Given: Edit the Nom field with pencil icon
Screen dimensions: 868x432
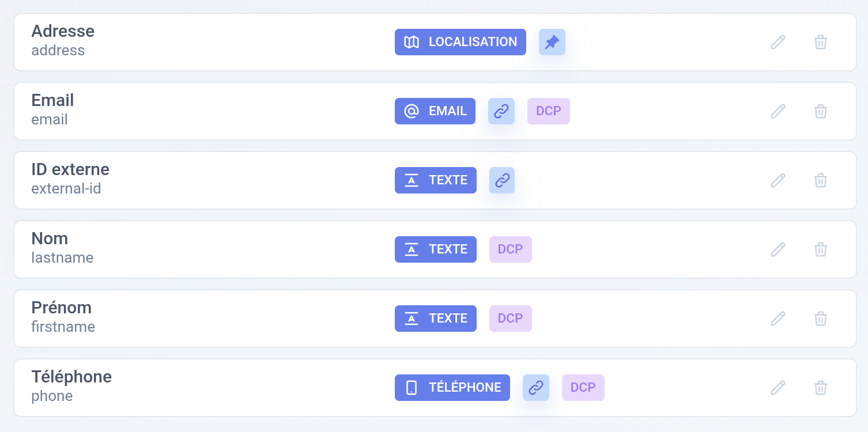Looking at the screenshot, I should 778,249.
